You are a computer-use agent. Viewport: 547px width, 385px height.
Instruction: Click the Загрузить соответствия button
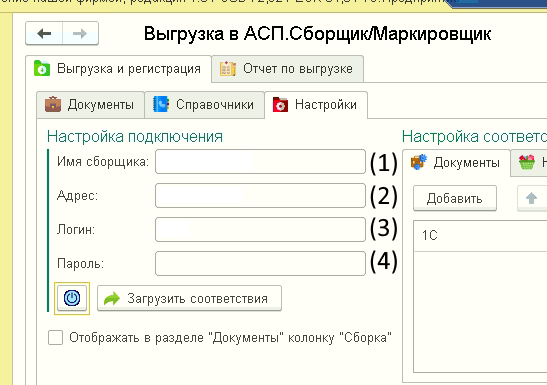pyautogui.click(x=189, y=299)
